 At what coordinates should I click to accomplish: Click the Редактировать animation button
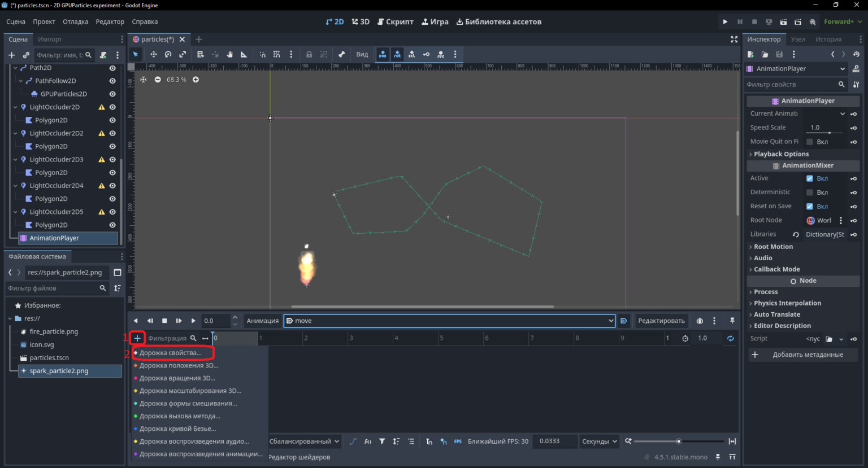(661, 321)
